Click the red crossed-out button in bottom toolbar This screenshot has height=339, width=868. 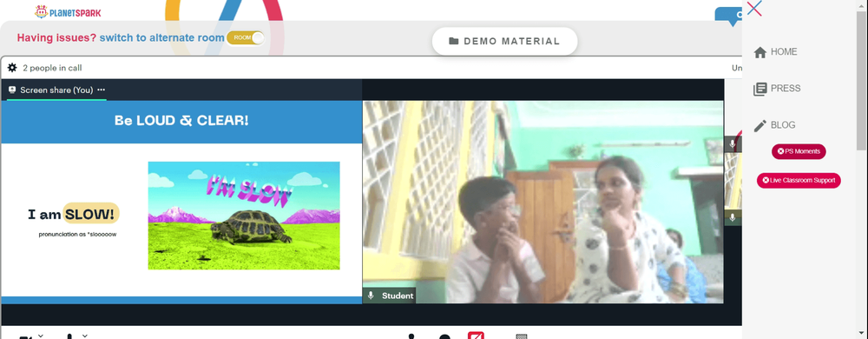(x=476, y=336)
